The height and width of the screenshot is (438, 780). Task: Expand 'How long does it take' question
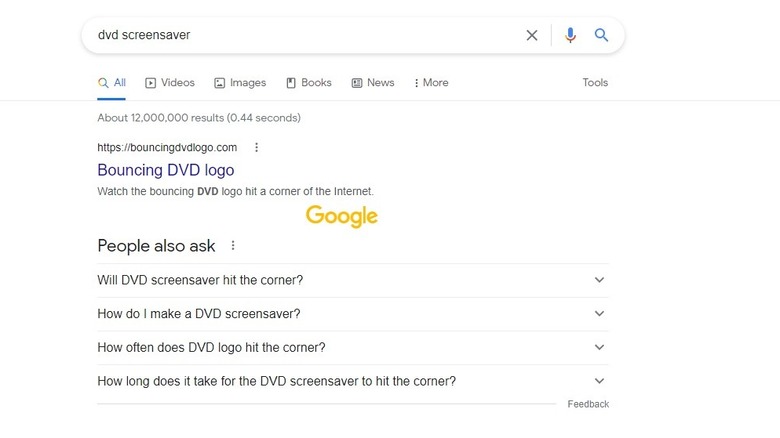point(599,381)
